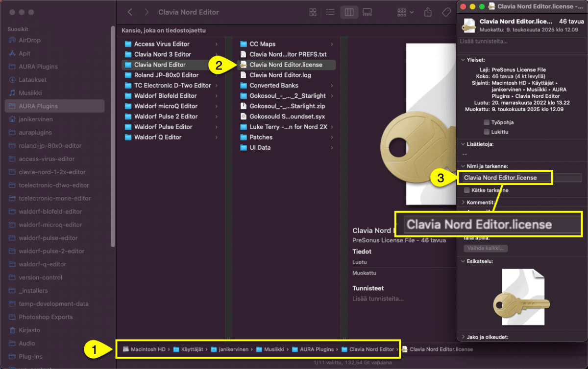The width and height of the screenshot is (588, 369).
Task: Open the group-by options in toolbar
Action: click(x=405, y=12)
